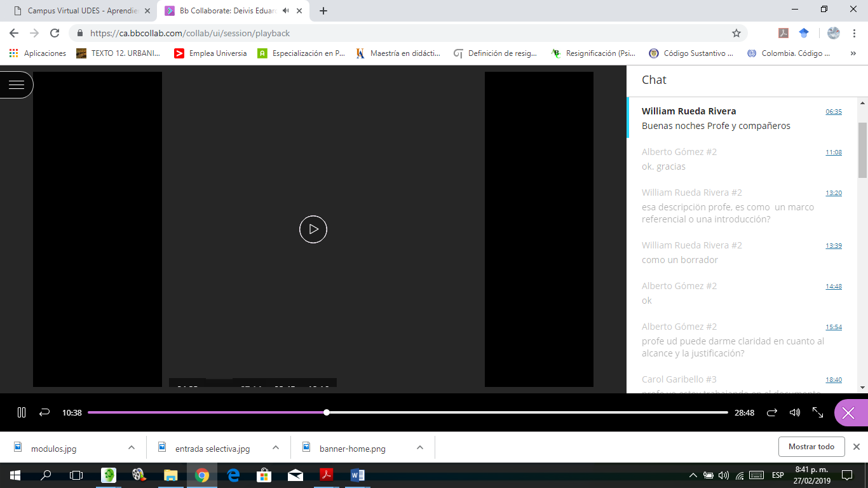Open a new browser tab
This screenshot has height=488, width=868.
(323, 11)
